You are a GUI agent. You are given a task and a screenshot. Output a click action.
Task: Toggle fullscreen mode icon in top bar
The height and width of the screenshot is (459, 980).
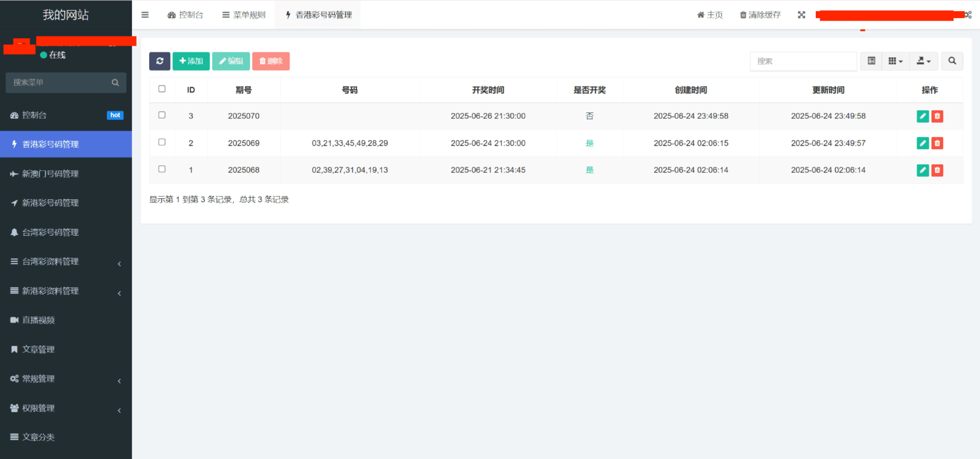[801, 15]
